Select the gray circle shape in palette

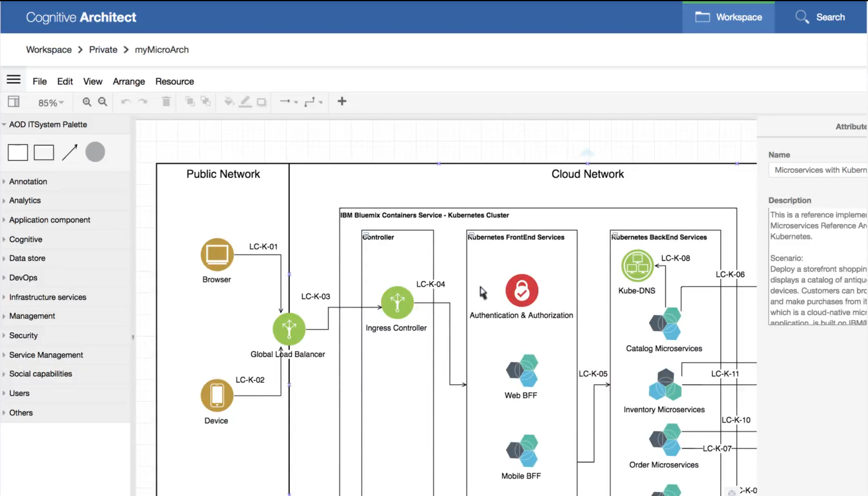tap(95, 151)
